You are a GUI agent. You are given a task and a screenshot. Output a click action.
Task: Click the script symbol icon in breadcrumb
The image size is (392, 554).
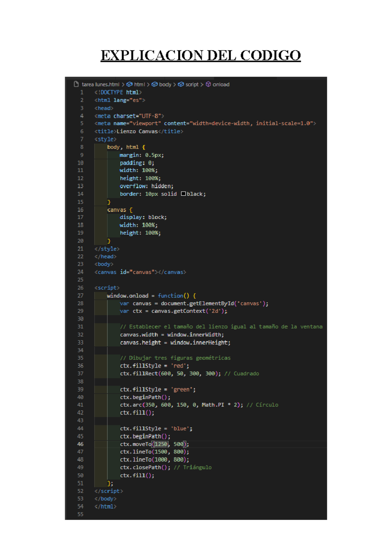pyautogui.click(x=181, y=84)
